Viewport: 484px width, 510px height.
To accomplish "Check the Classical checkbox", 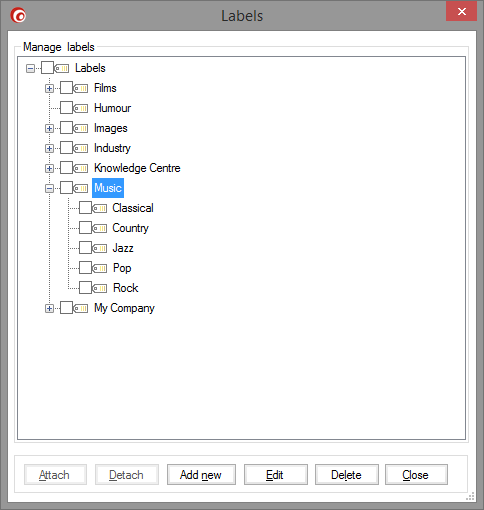I will click(x=85, y=208).
